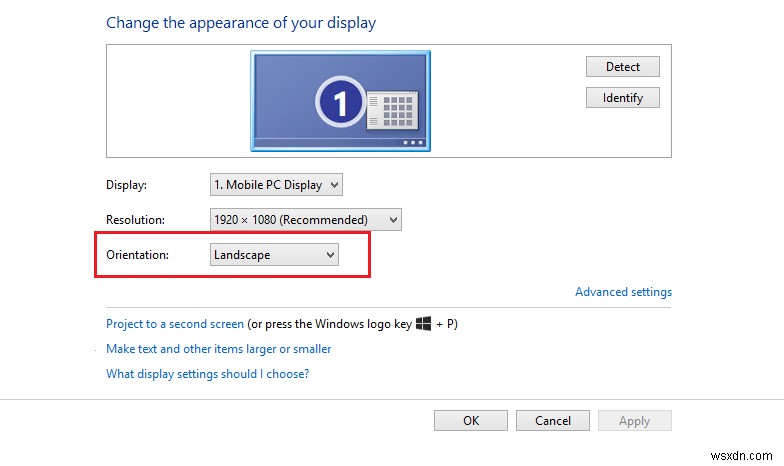The image size is (784, 466).
Task: Click the Apply button
Action: [634, 421]
